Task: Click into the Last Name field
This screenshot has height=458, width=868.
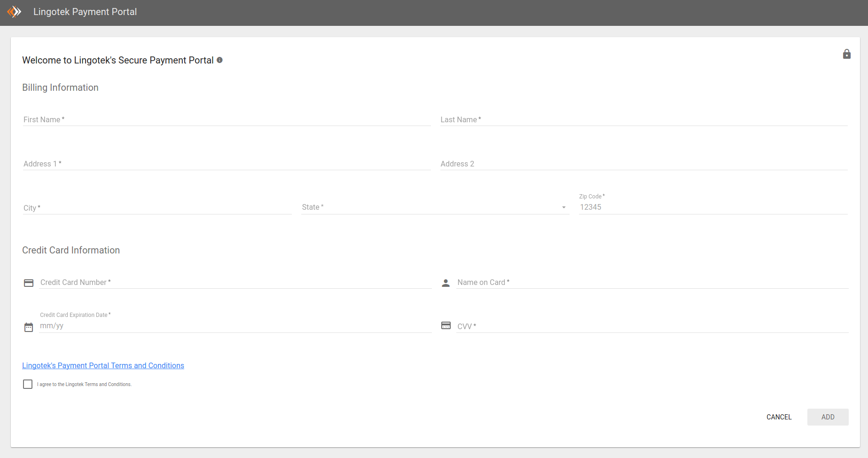Action: coord(644,119)
